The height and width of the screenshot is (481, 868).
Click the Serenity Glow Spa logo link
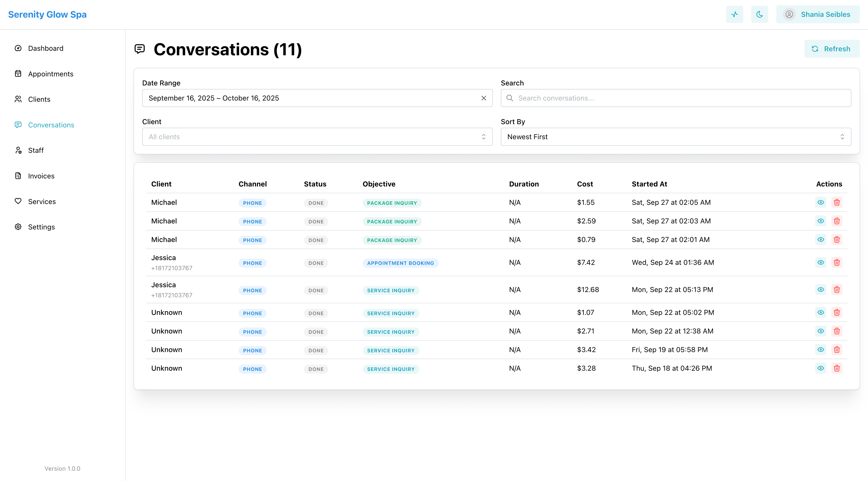pyautogui.click(x=47, y=15)
